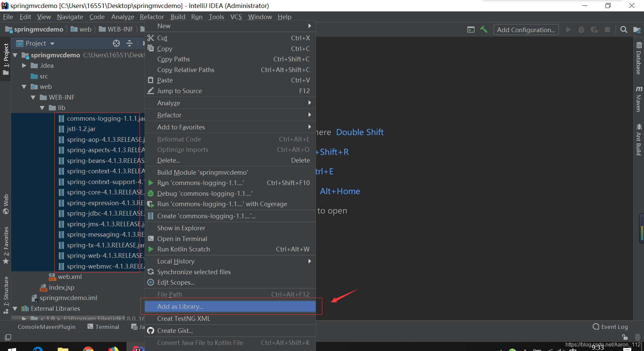644x351 pixels.
Task: Open the Navigate menu in menu bar
Action: point(70,17)
